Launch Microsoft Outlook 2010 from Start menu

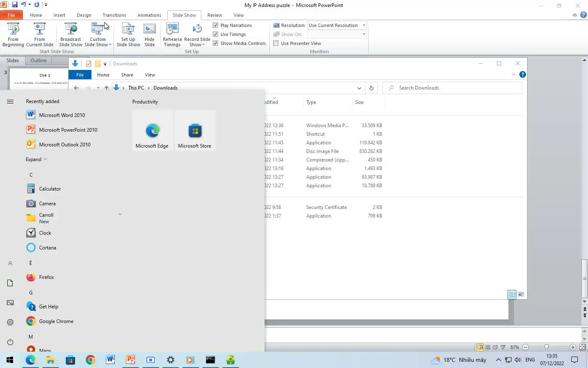(65, 145)
